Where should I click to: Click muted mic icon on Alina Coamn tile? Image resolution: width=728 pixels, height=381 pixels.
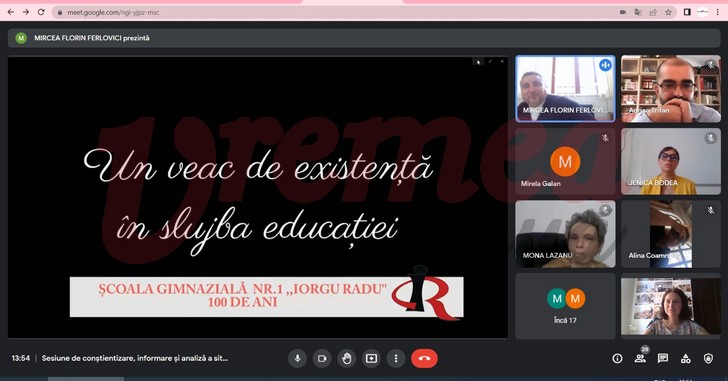[x=710, y=210]
